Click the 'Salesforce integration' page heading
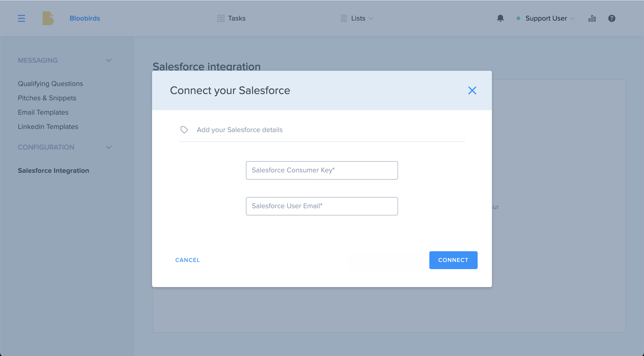The width and height of the screenshot is (644, 356). click(206, 66)
